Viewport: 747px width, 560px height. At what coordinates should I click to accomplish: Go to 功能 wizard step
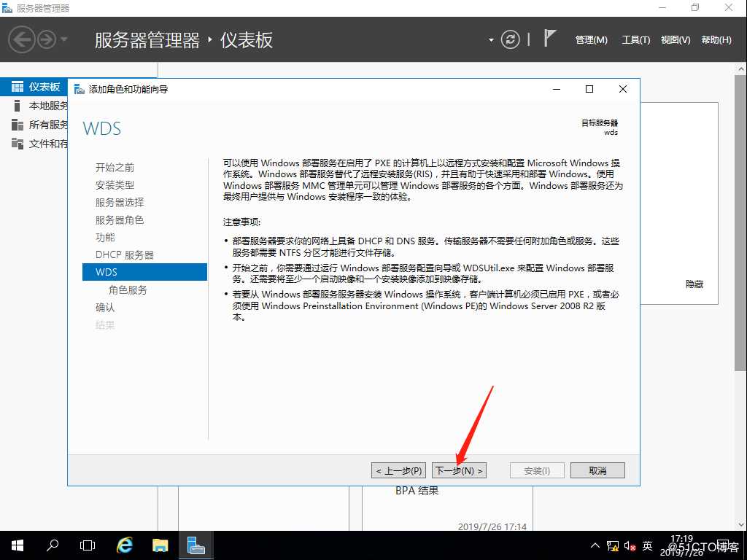point(105,237)
